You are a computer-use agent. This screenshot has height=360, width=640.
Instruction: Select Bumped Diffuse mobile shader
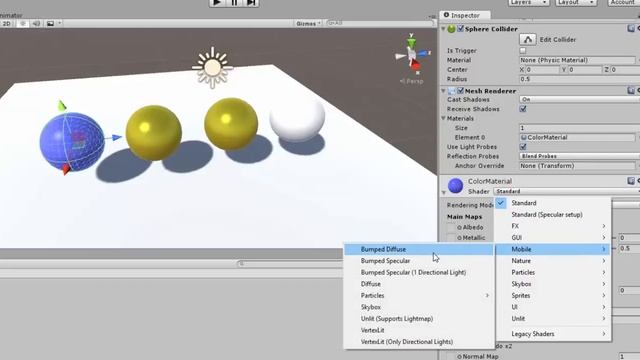[419, 249]
